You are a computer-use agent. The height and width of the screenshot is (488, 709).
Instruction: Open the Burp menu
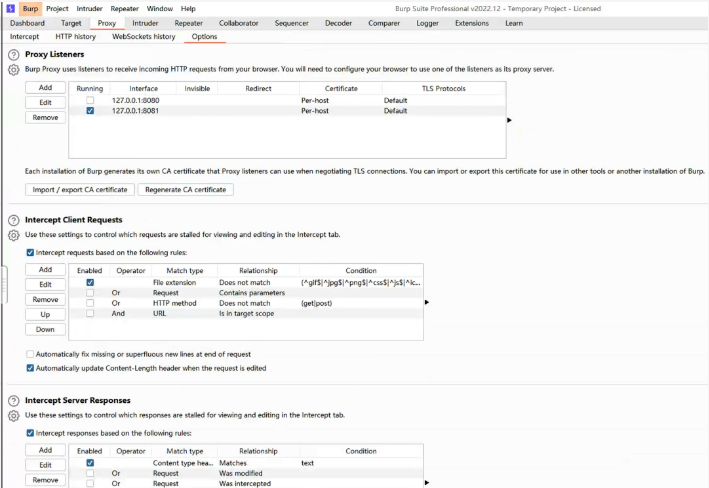click(30, 9)
